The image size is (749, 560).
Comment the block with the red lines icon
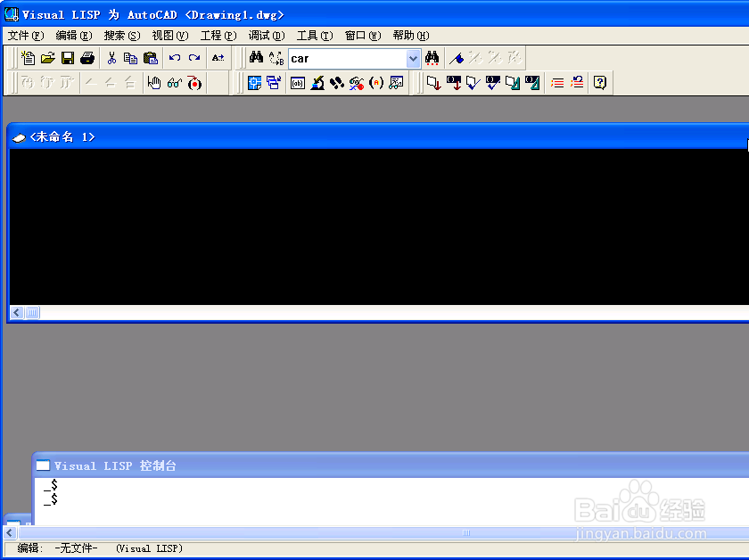coord(557,83)
